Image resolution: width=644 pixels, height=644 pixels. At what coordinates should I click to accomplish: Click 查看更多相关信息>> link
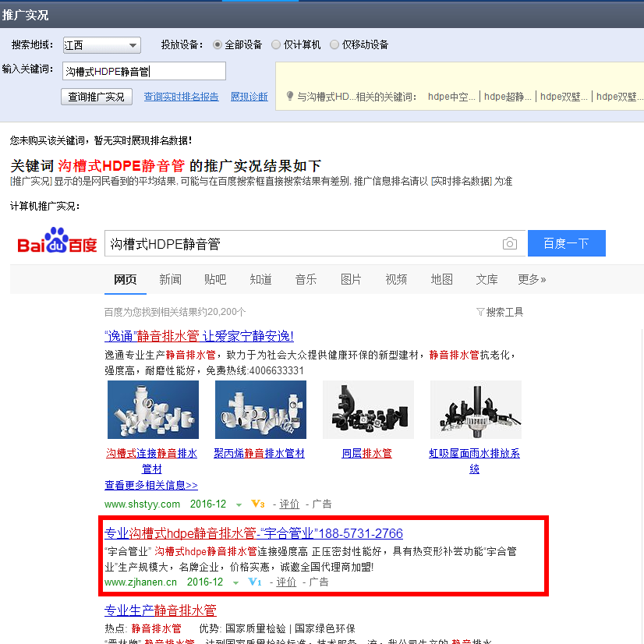tap(151, 486)
